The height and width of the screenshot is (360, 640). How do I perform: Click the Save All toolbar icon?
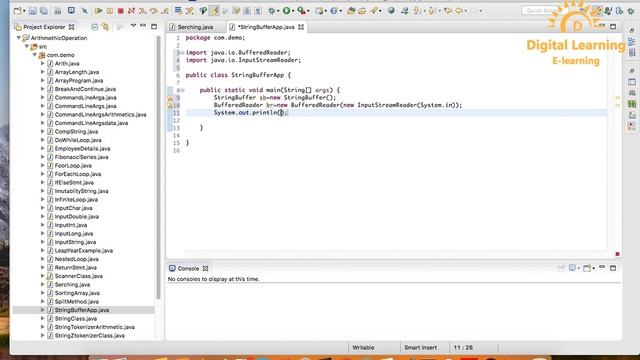[44, 11]
